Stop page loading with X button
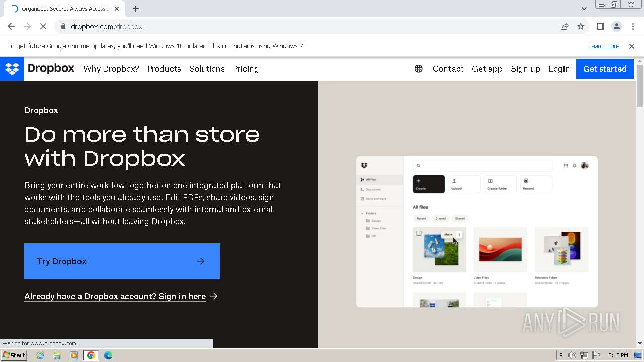 43,27
